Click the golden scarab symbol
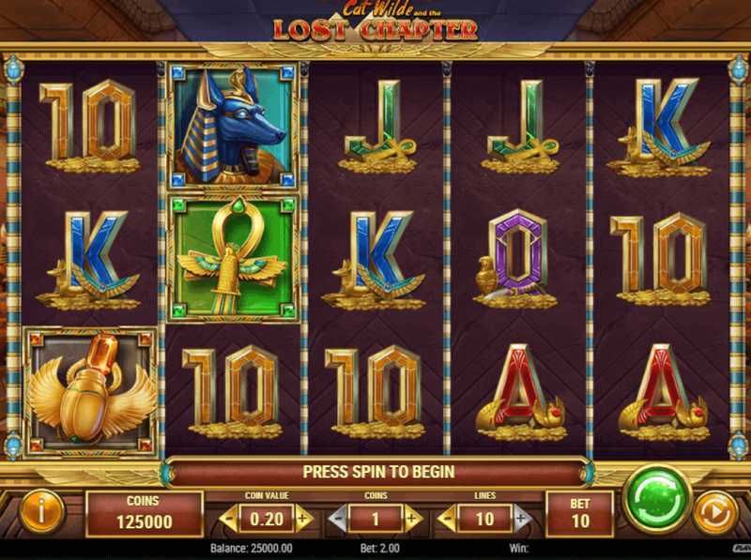Image resolution: width=751 pixels, height=560 pixels. click(90, 392)
